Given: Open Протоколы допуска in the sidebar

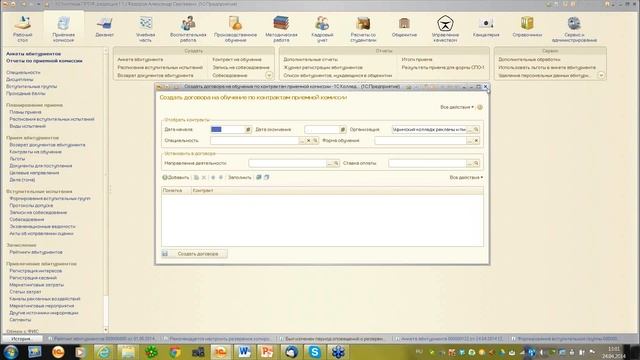Looking at the screenshot, I should pyautogui.click(x=31, y=206).
